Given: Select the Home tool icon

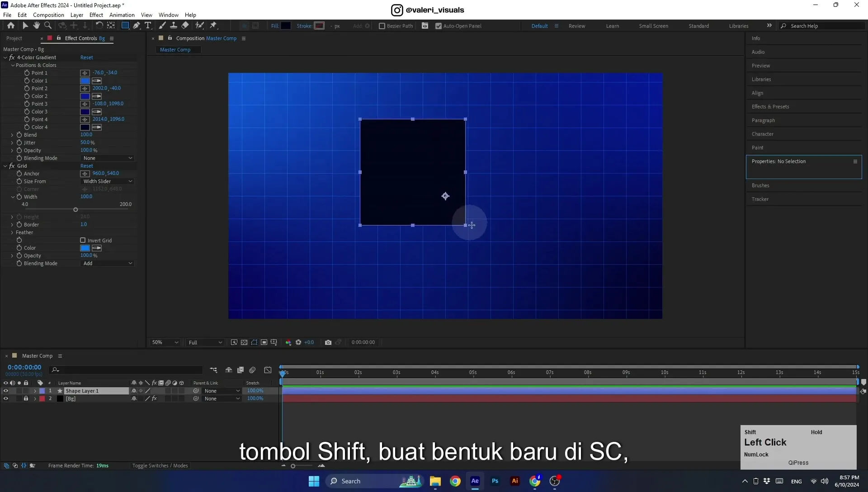Looking at the screenshot, I should pos(11,26).
